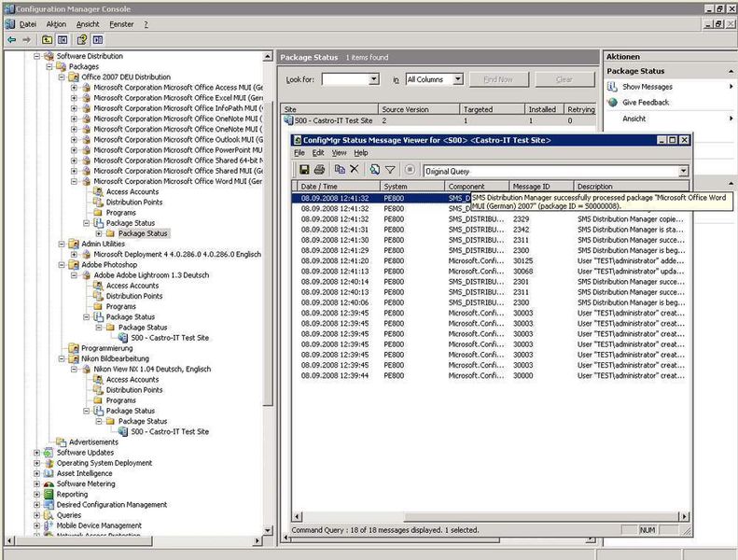Click the Give Feedback globe icon
The width and height of the screenshot is (738, 560).
612,103
